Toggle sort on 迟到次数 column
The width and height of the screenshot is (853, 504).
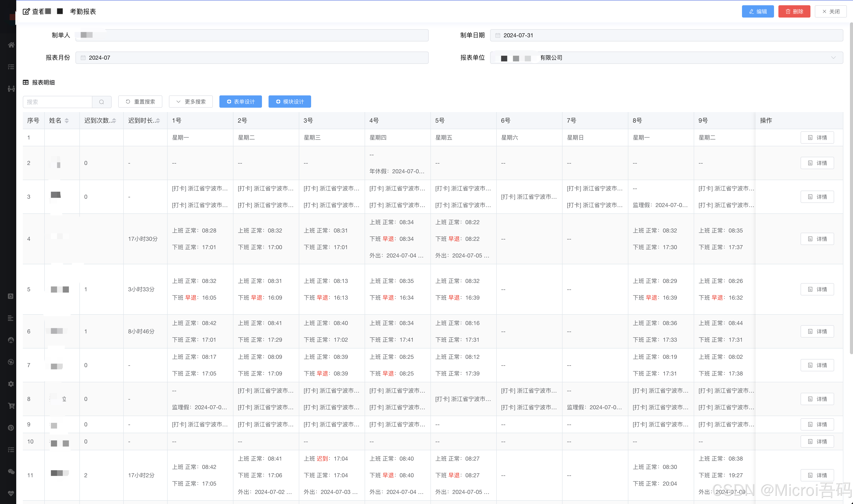(114, 121)
